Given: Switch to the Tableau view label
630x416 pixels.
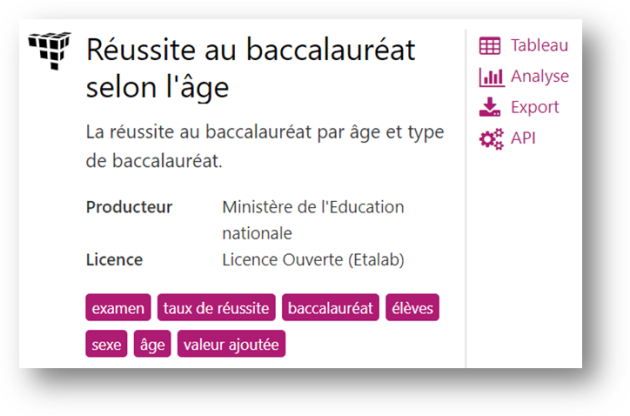Looking at the screenshot, I should (539, 45).
